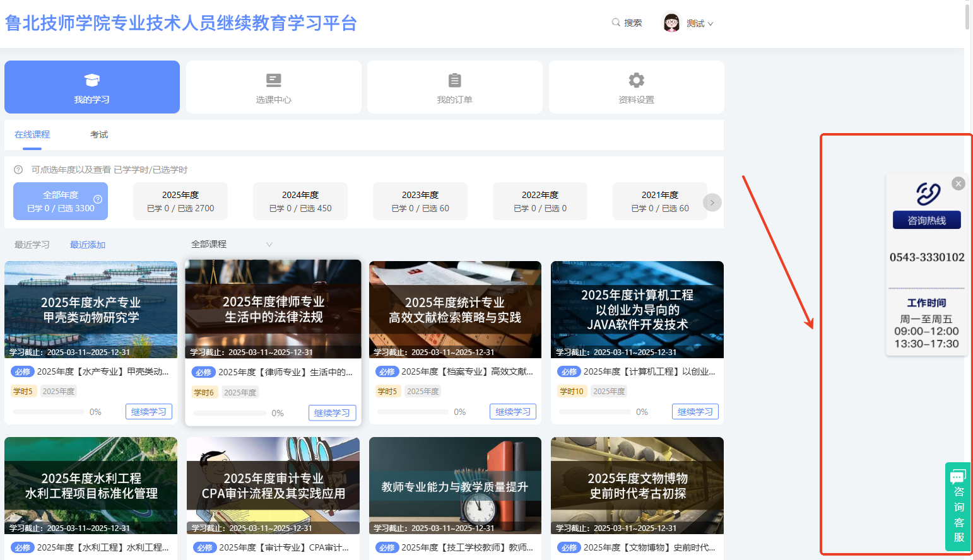
Task: Filter courses by 2025年度
Action: [180, 201]
